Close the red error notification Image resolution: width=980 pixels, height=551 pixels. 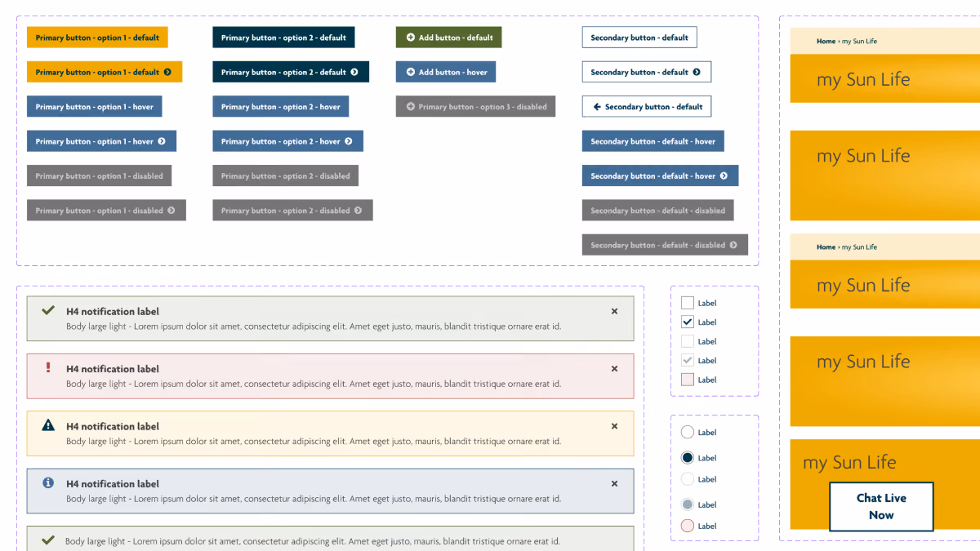615,369
